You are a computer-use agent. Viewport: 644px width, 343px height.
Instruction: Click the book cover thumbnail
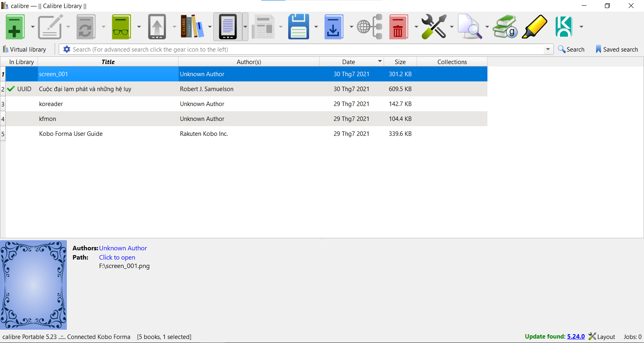(33, 285)
